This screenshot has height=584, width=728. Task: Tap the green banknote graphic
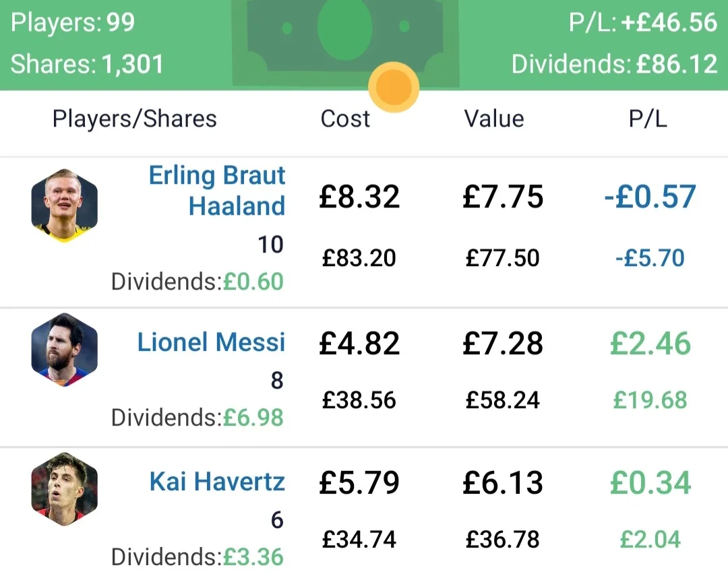(345, 43)
